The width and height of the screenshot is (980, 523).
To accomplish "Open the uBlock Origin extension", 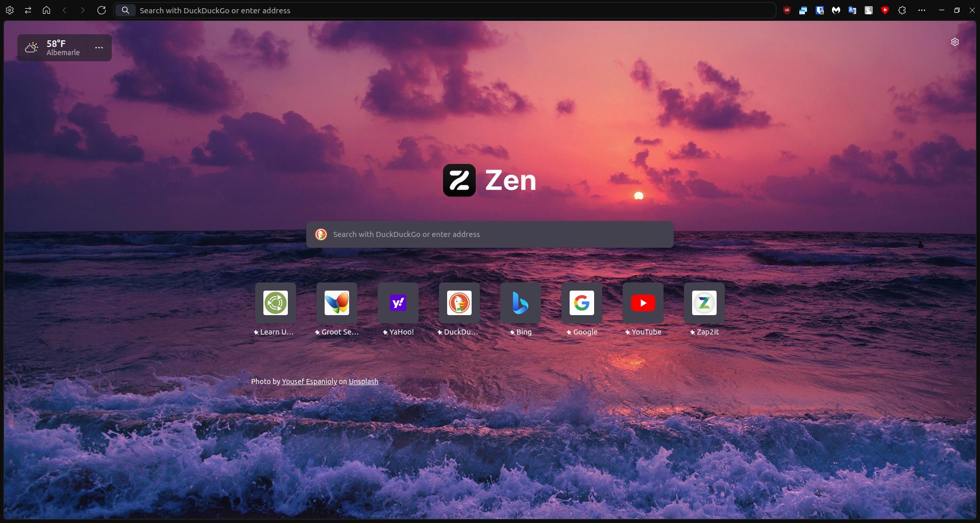I will pos(787,10).
